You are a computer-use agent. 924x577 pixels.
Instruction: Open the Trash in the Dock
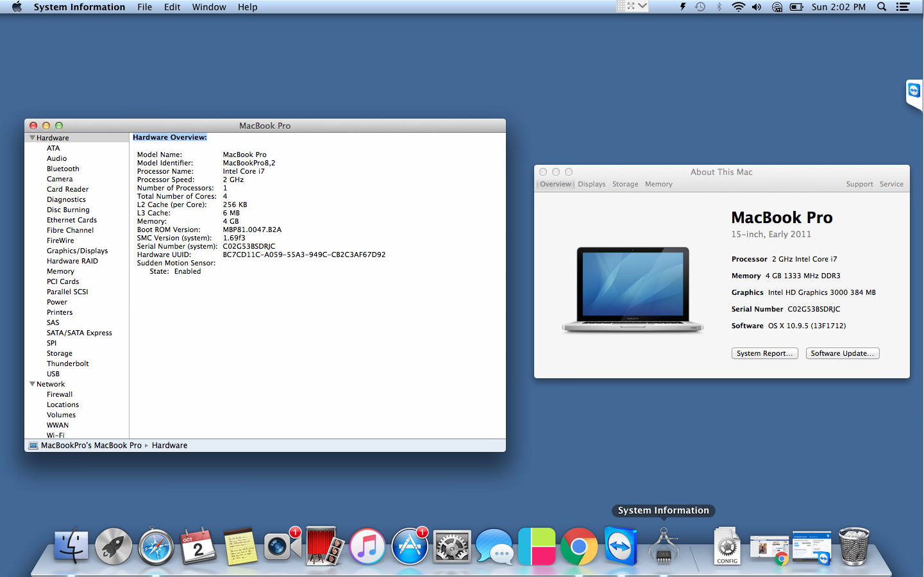pyautogui.click(x=854, y=546)
